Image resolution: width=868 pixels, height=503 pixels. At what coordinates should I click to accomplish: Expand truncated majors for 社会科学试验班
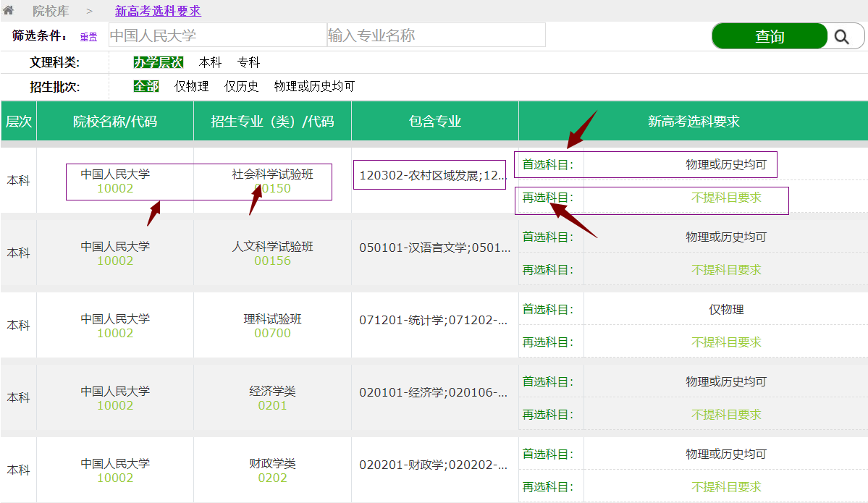(432, 175)
